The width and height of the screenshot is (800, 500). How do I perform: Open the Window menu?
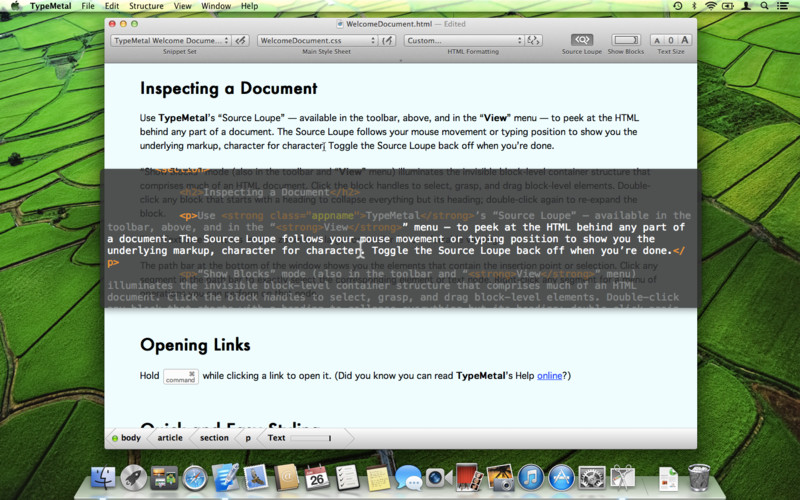(216, 6)
